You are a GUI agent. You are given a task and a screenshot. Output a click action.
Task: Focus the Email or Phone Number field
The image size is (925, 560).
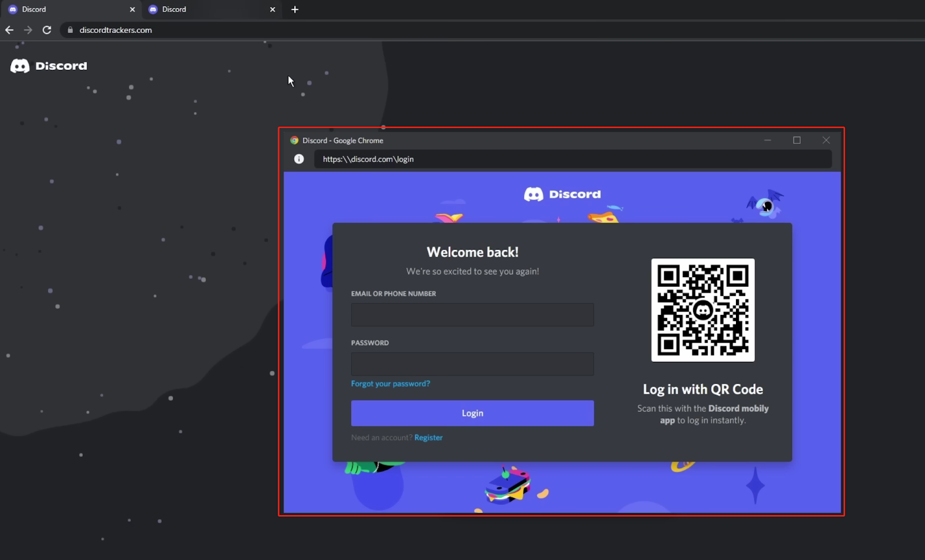[472, 315]
